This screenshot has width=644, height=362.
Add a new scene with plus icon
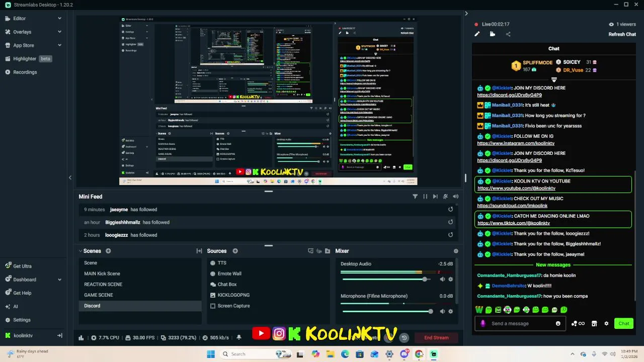[108, 251]
